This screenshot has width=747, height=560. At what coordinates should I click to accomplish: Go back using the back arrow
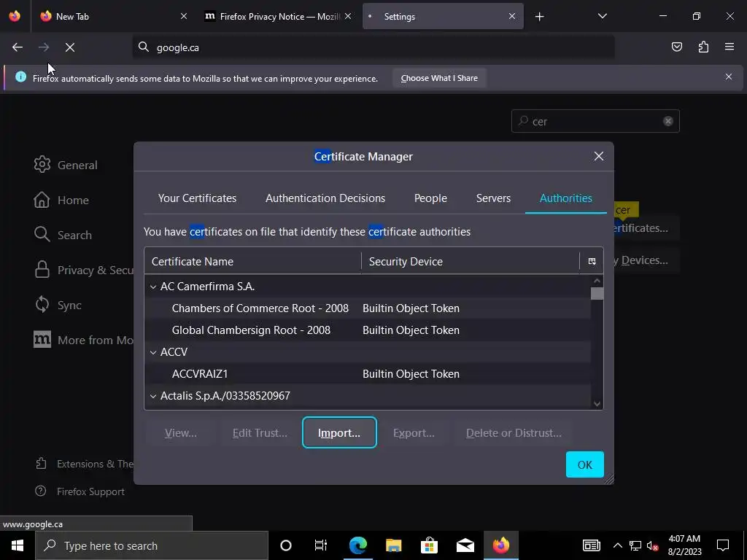coord(18,47)
